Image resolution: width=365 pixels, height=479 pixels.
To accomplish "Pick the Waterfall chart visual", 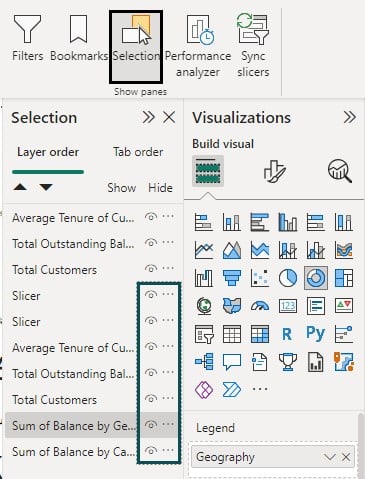I will click(204, 278).
